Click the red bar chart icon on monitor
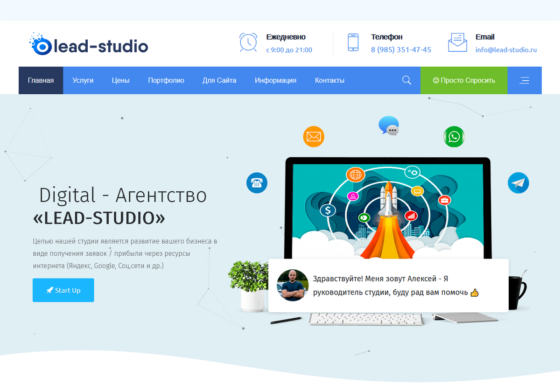Screen dimensions: 560x392 point(411,215)
